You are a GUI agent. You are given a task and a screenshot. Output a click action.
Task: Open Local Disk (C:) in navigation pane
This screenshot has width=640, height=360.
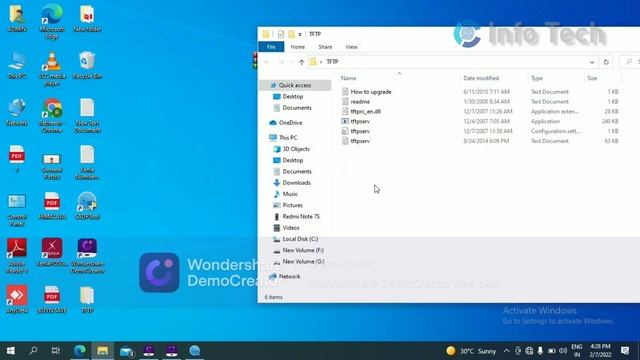(x=300, y=239)
